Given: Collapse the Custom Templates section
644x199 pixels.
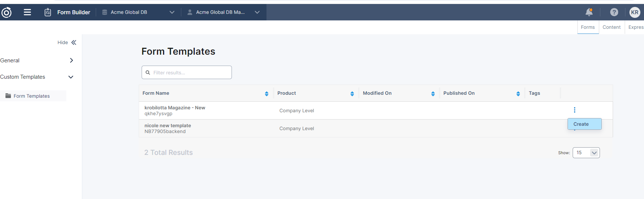Looking at the screenshot, I should tap(71, 77).
